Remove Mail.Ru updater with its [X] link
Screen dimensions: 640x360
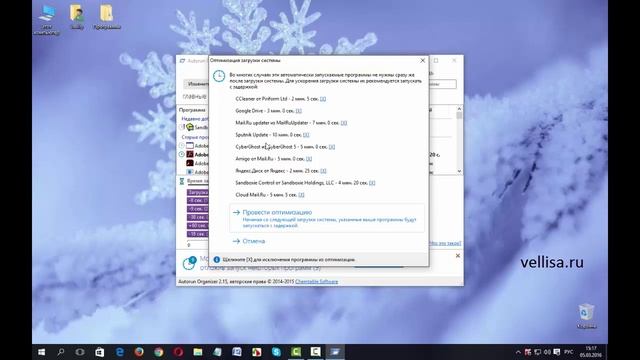[x=344, y=123]
